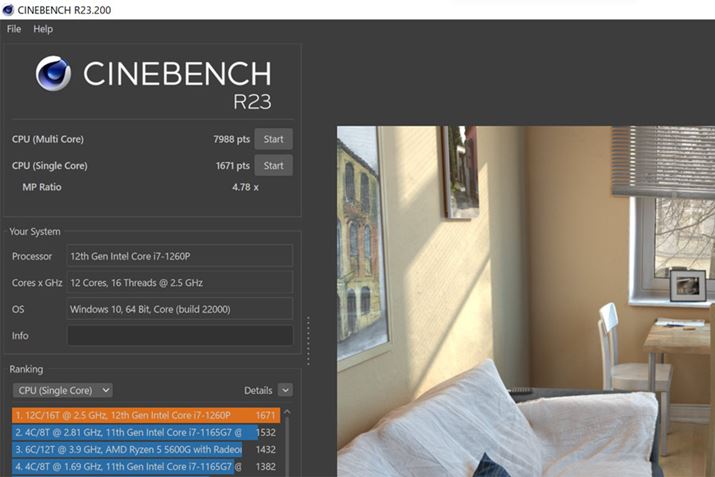715x477 pixels.
Task: Start the CPU Single Core test
Action: (x=273, y=166)
